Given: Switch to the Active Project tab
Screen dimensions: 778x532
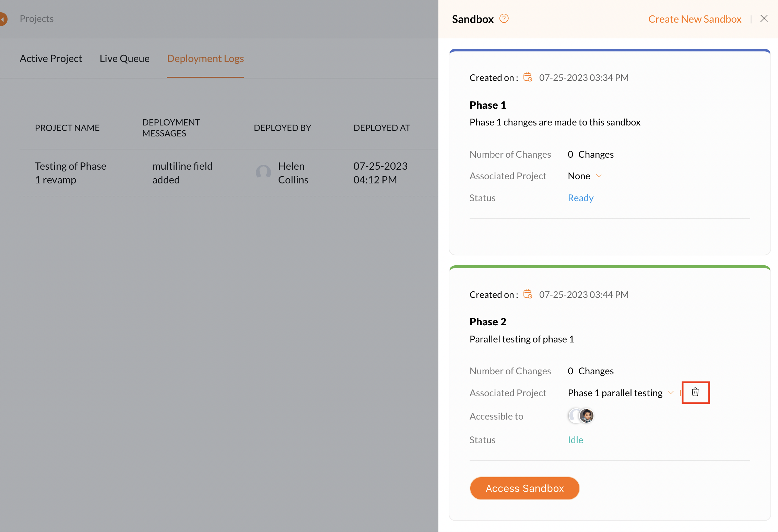Looking at the screenshot, I should [x=51, y=59].
